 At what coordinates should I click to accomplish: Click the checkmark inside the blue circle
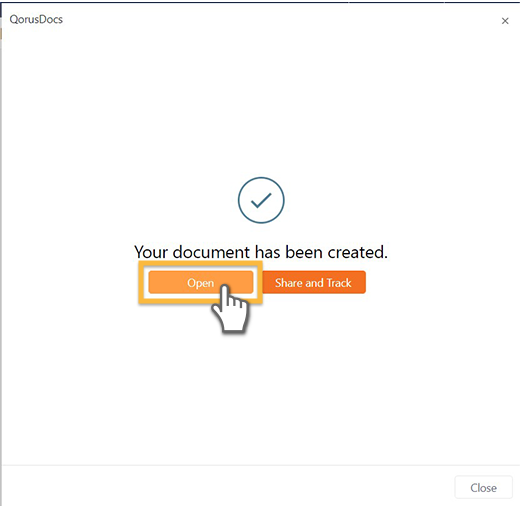[261, 201]
